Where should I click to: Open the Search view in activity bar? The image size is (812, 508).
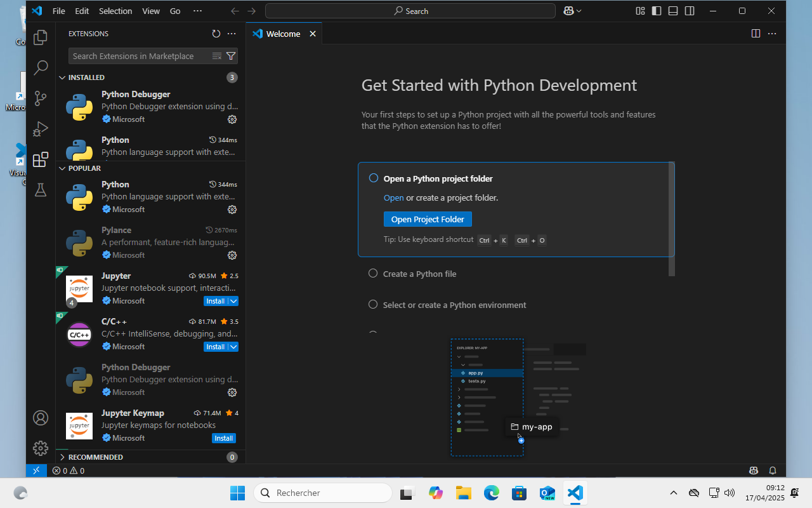41,67
